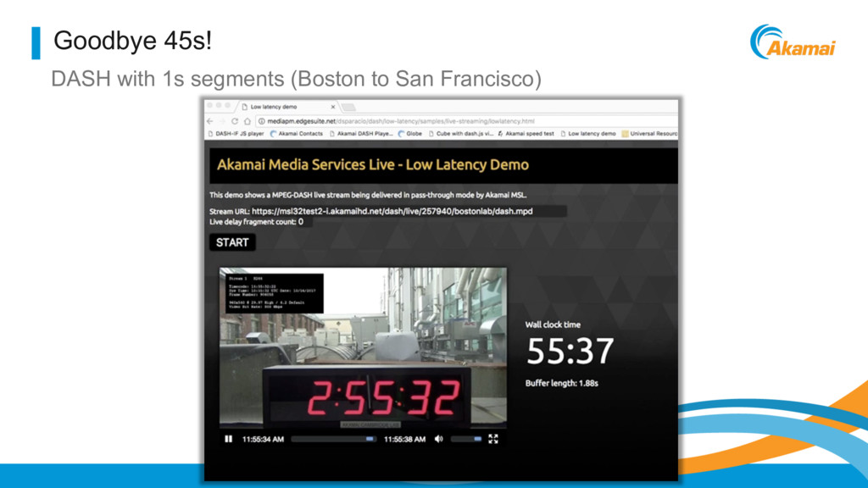The height and width of the screenshot is (488, 868).
Task: Open Cube with dash.js bookmark
Action: tap(460, 133)
